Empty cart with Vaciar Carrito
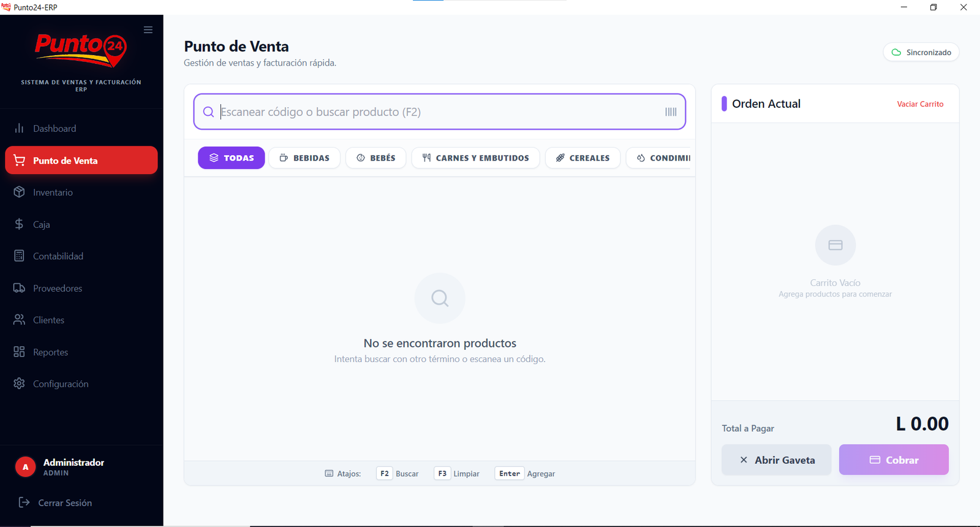 coord(920,104)
